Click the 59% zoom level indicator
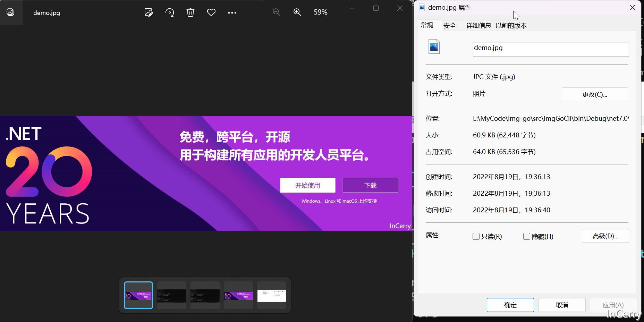This screenshot has height=322, width=644. (321, 12)
